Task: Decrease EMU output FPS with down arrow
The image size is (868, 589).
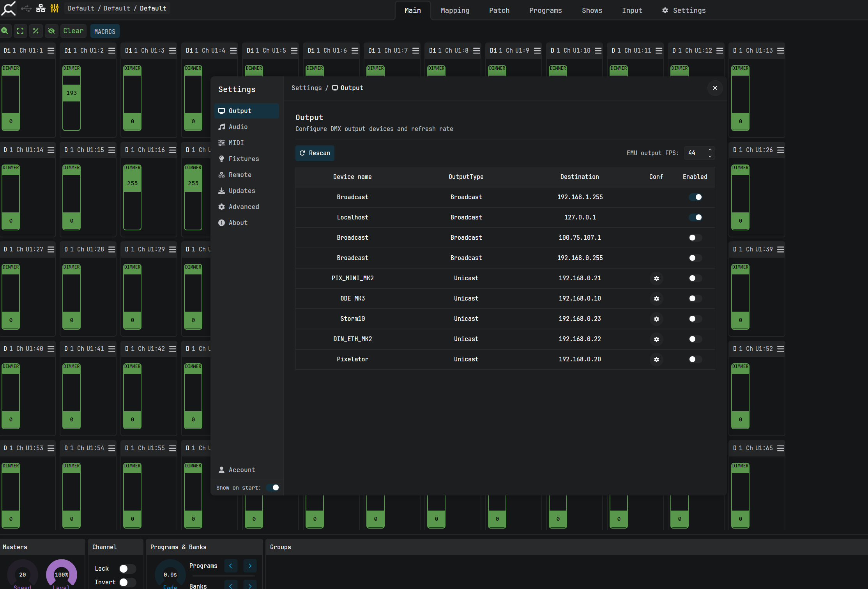Action: pyautogui.click(x=710, y=156)
